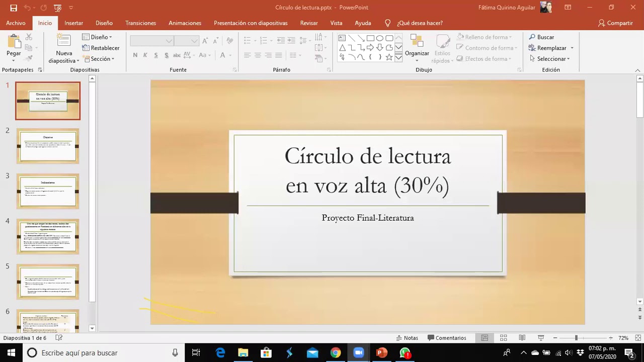The width and height of the screenshot is (644, 362).
Task: Switch to slide sorter view icon
Action: pos(503,338)
